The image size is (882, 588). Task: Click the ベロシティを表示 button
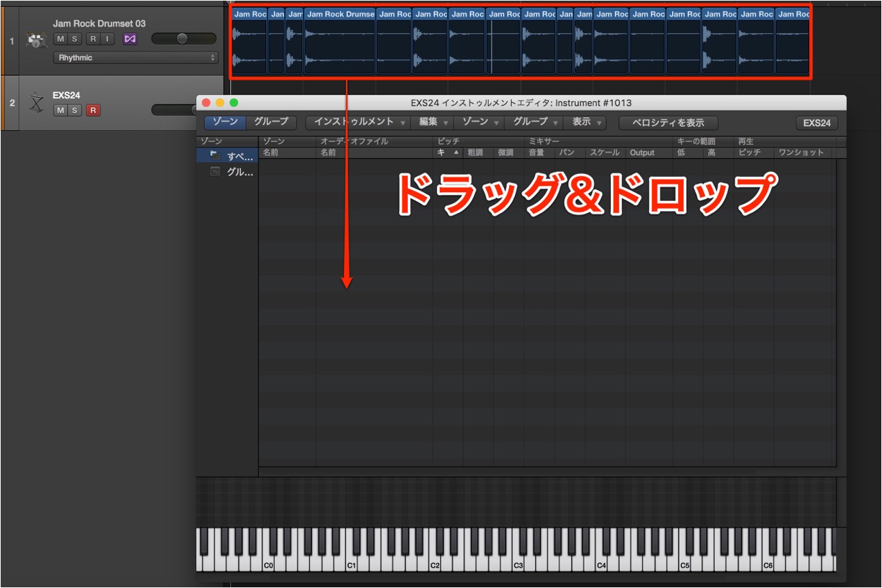668,123
